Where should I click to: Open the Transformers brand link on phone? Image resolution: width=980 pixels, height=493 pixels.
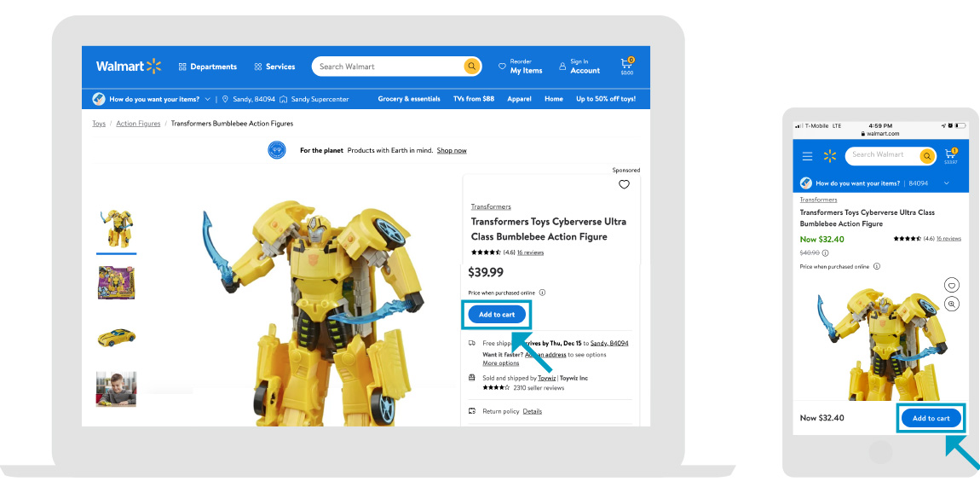(x=818, y=200)
